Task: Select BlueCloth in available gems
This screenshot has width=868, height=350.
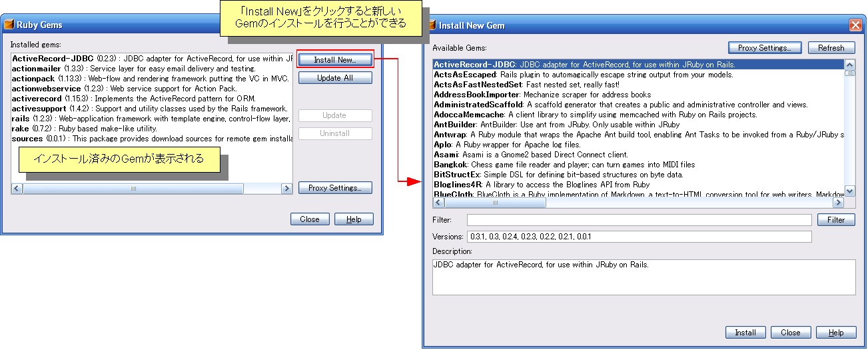Action: point(638,194)
